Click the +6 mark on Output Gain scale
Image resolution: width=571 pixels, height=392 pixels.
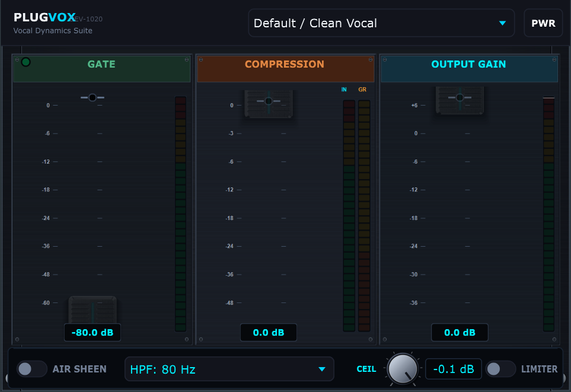point(414,106)
